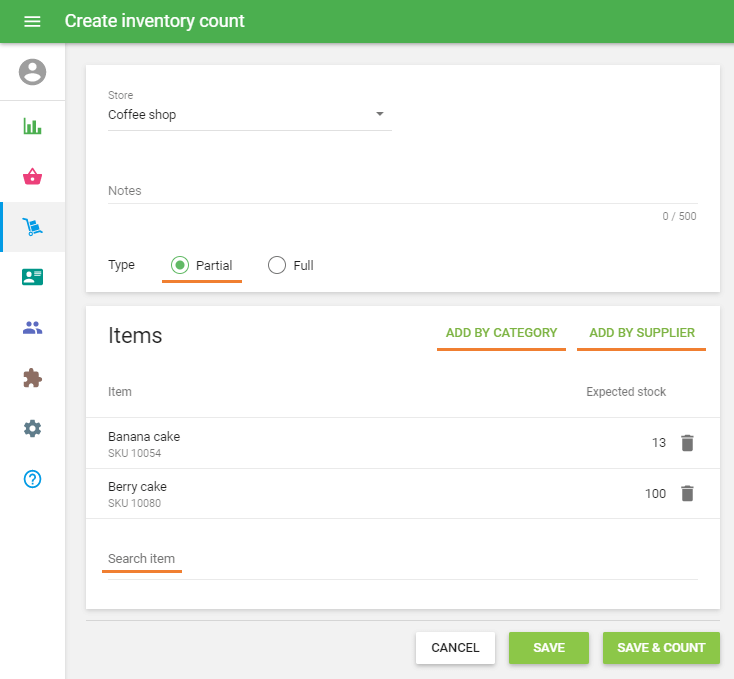Screen dimensions: 734x679
Task: Click Add by Supplier button
Action: 641,333
